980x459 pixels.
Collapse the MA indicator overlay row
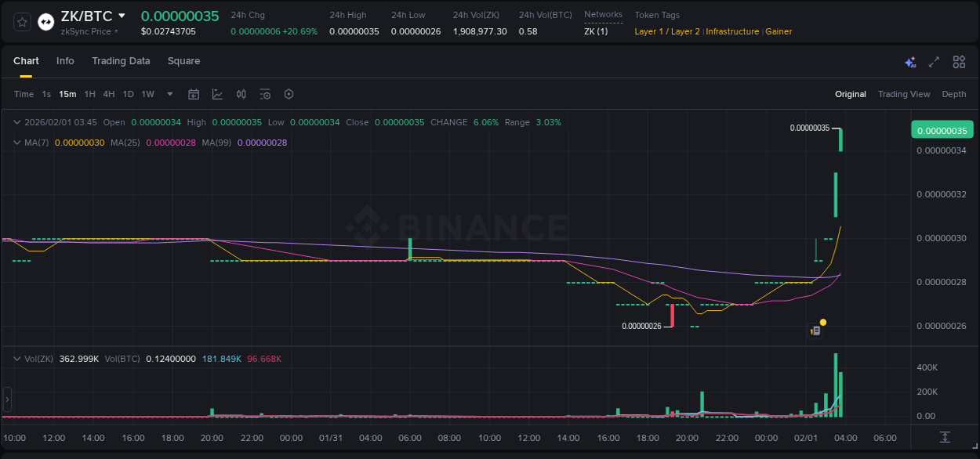coord(17,143)
